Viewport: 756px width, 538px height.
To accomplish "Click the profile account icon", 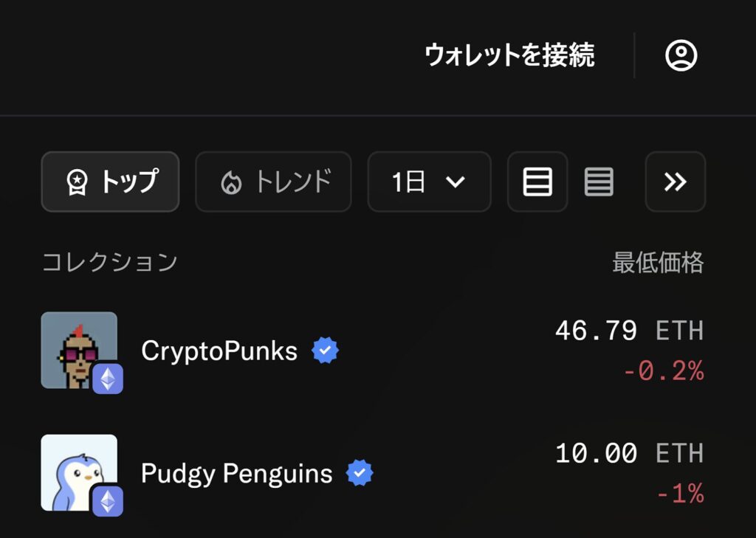I will click(x=681, y=55).
